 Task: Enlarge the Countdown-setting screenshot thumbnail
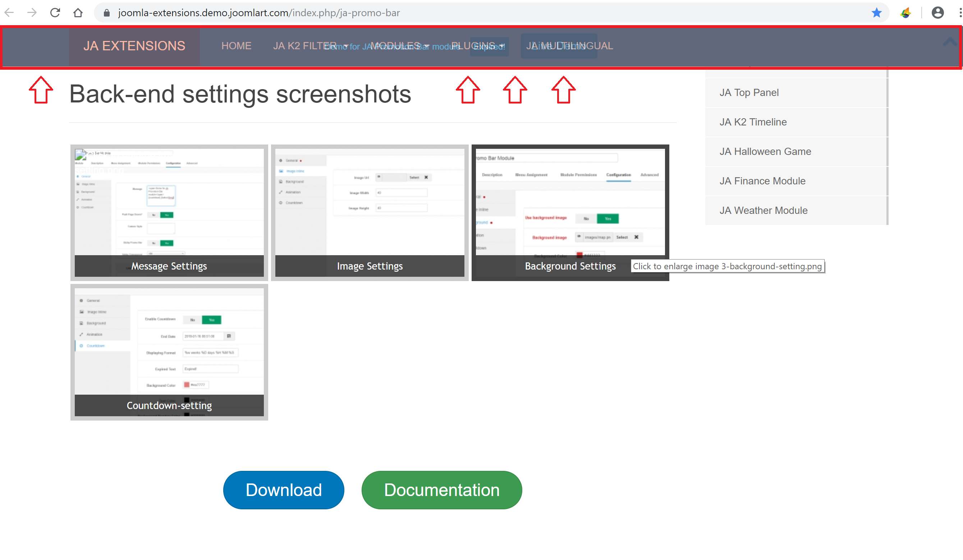pos(169,352)
